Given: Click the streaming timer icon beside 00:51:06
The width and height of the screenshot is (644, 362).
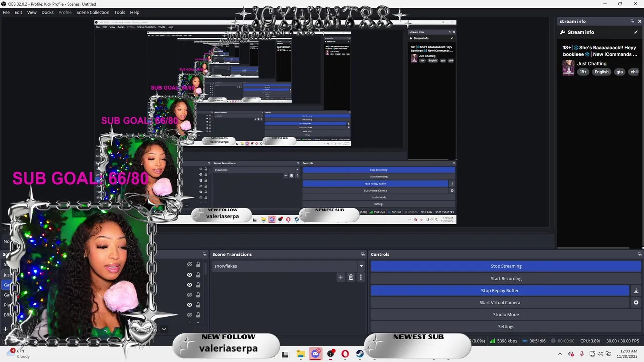Looking at the screenshot, I should click(x=525, y=341).
